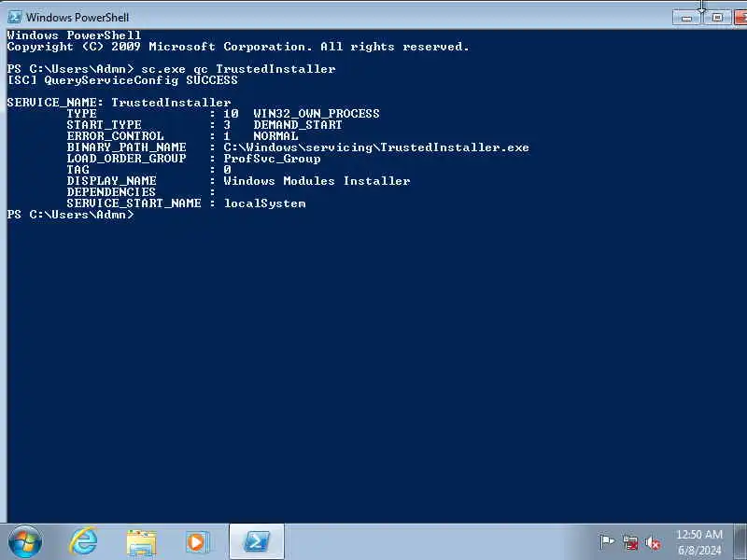This screenshot has width=747, height=560.
Task: Click '[SC] QueryServiceConfig SUCCESS' line
Action: point(122,80)
